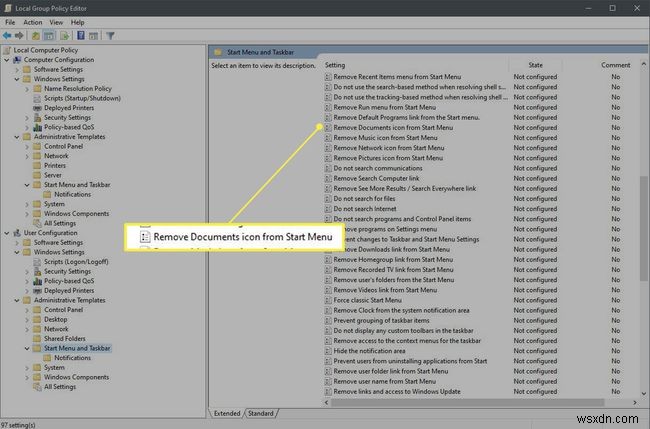Collapse selected Start Menu and Taskbar node
650x429 pixels.
[x=27, y=348]
